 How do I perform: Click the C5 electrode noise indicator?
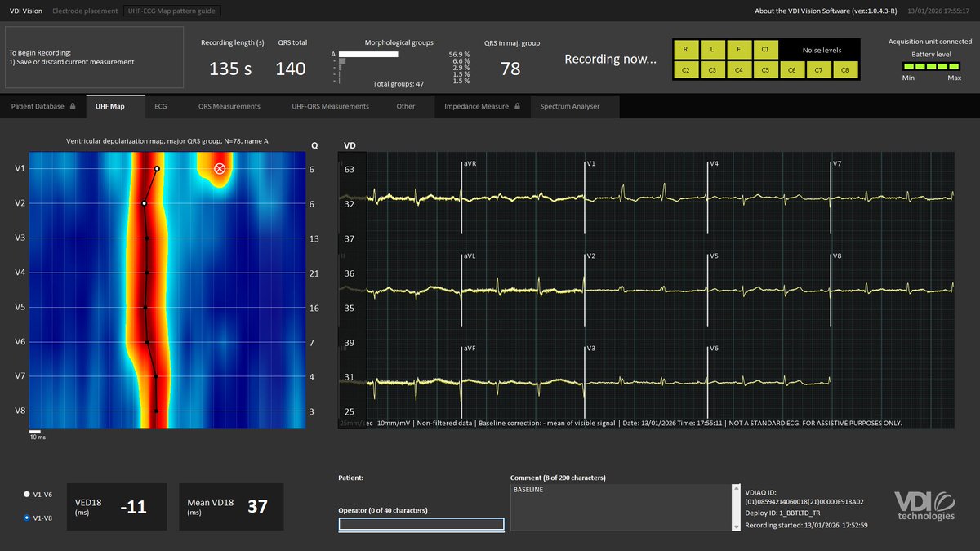click(765, 70)
